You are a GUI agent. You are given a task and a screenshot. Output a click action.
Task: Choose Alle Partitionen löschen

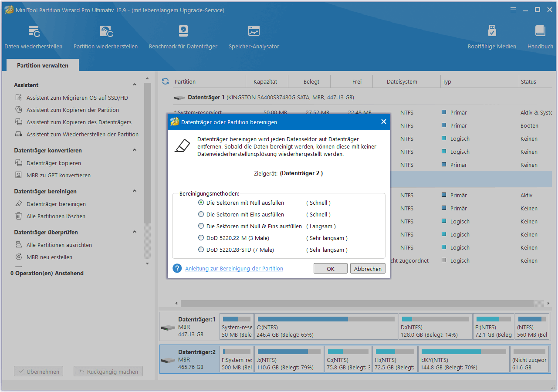50,216
